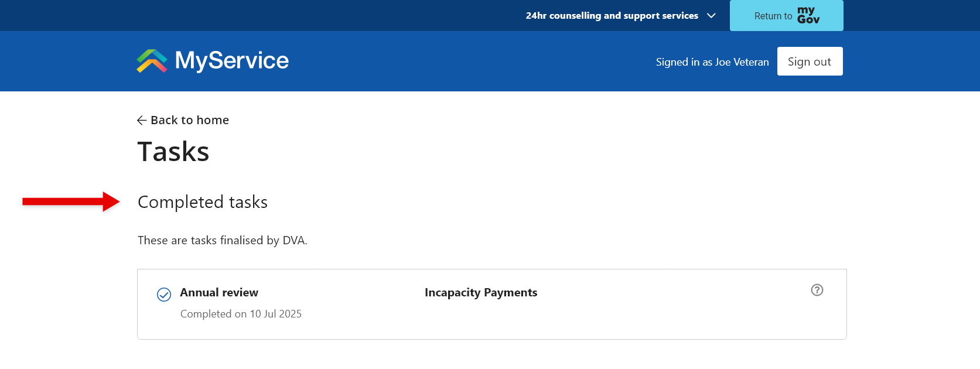Click the MyService wordmark text
Viewport: 980px width, 369px height.
click(232, 60)
